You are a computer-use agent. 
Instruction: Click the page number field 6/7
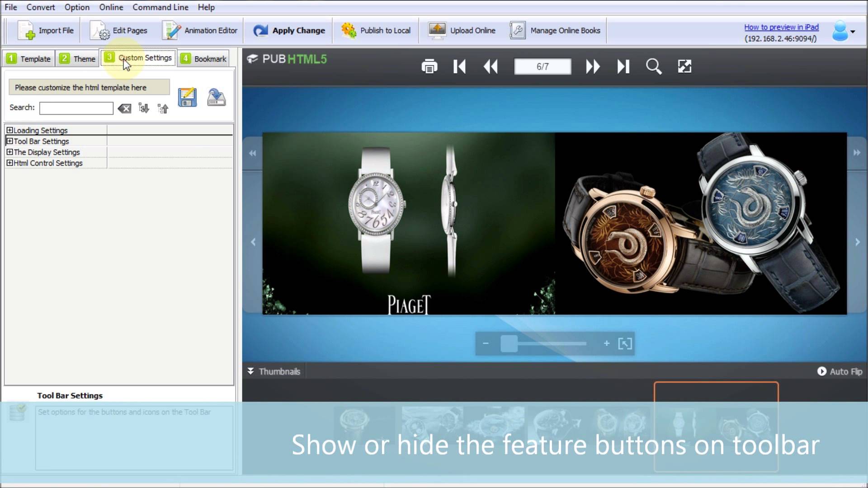point(542,66)
